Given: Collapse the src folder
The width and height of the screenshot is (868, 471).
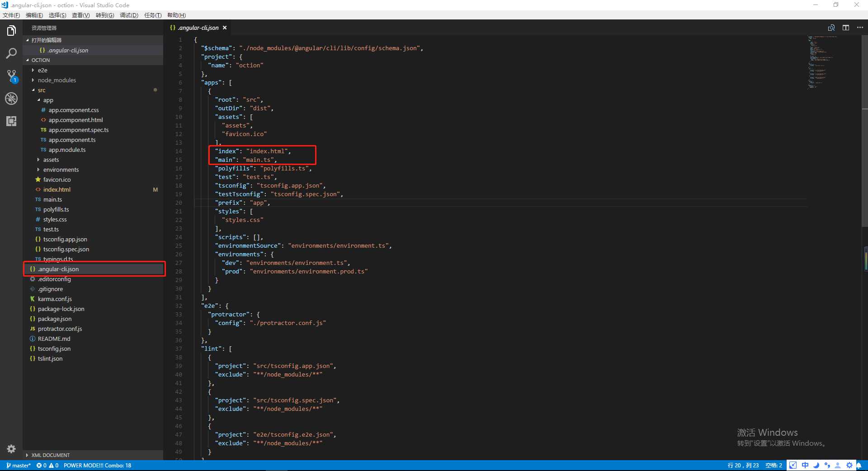Looking at the screenshot, I should [93, 90].
